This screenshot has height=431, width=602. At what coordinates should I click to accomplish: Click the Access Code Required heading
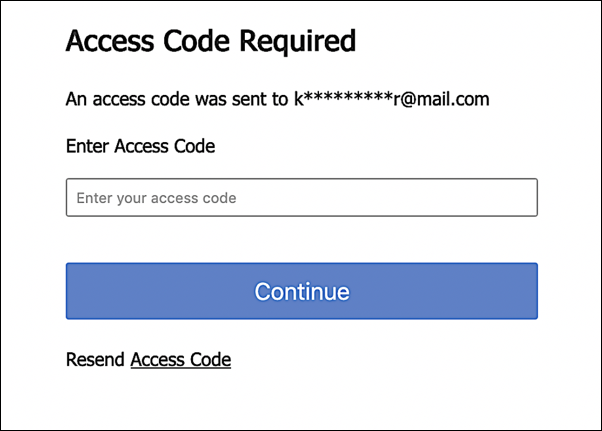pos(210,41)
